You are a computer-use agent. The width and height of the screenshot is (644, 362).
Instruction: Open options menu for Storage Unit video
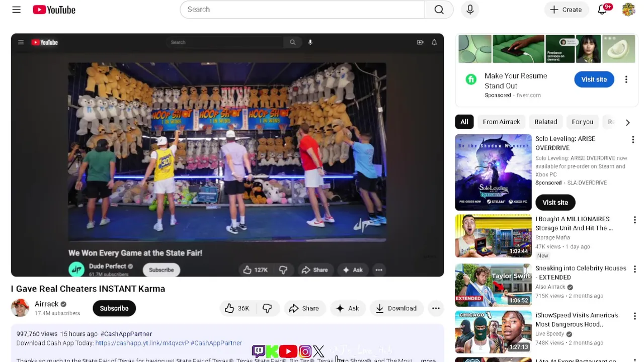[634, 220]
